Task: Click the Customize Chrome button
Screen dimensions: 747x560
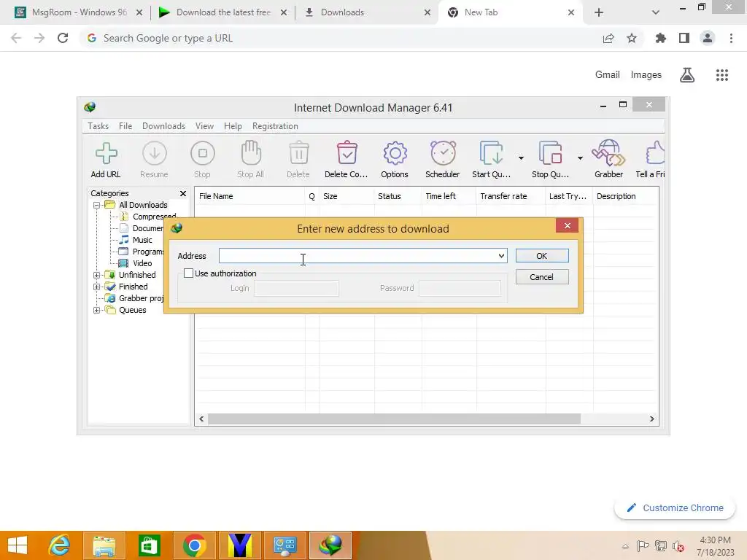Action: click(x=675, y=507)
